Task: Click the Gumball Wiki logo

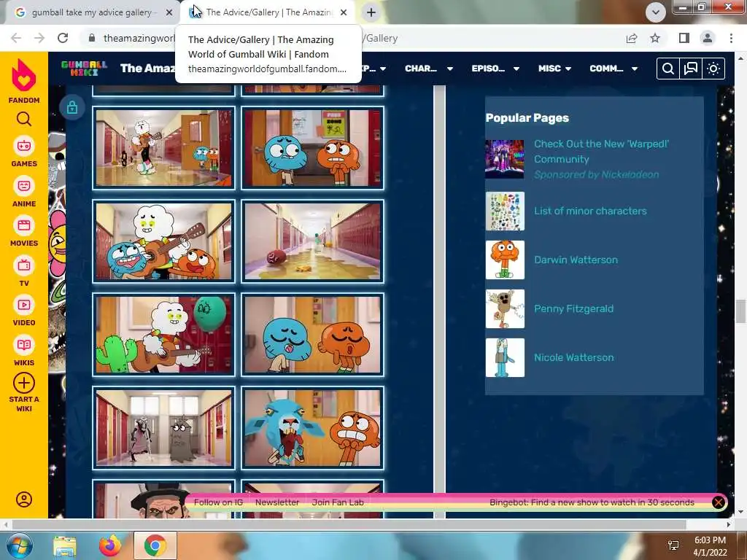Action: pos(85,68)
